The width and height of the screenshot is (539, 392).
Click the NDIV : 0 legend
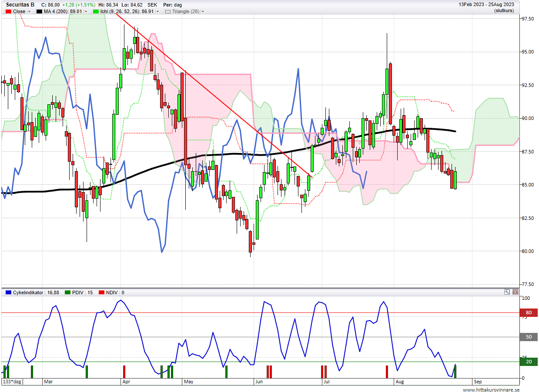point(112,292)
